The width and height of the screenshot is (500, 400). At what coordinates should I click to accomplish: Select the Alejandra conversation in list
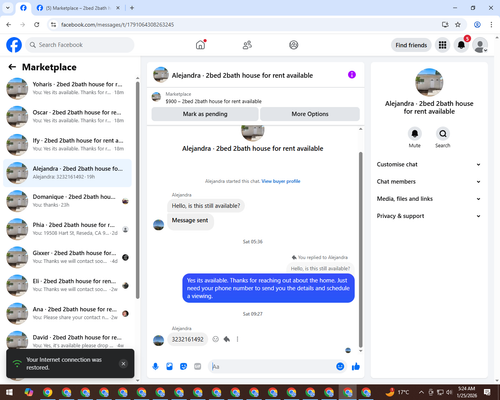click(67, 173)
